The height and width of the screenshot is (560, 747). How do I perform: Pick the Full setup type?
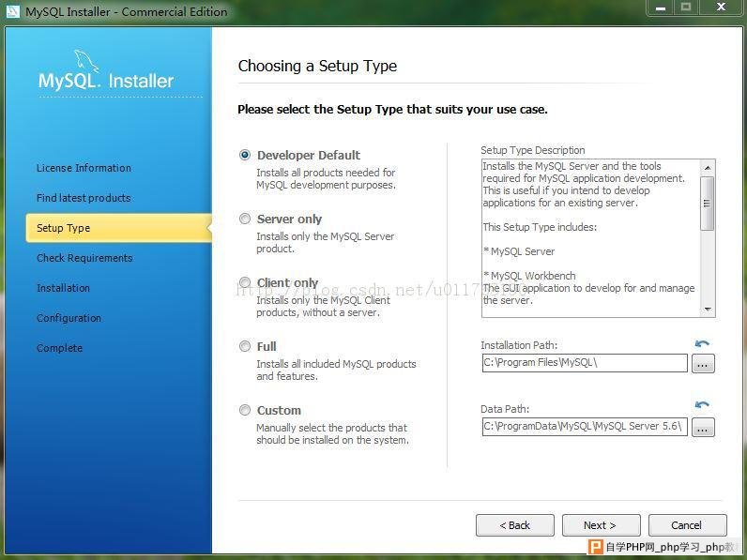tap(245, 346)
